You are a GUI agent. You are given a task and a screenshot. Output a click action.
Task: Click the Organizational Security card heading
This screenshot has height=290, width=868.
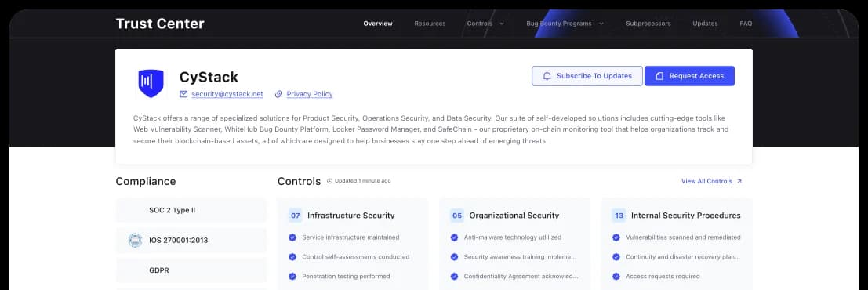514,216
